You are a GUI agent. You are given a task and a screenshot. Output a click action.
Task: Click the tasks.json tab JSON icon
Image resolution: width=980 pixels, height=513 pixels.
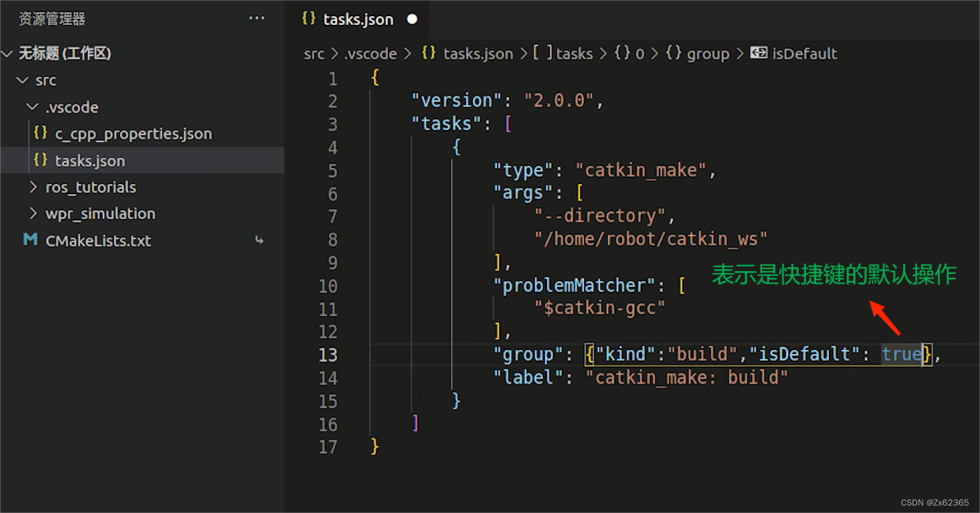pos(309,18)
